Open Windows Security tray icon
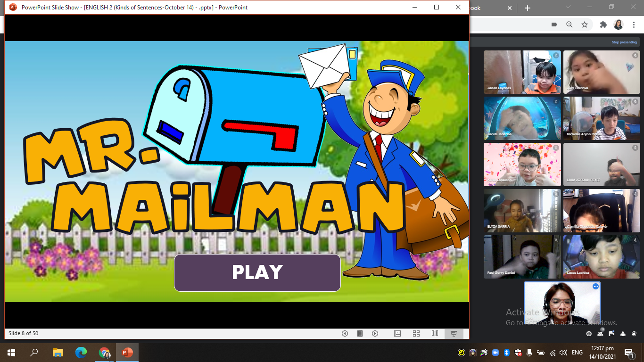644x362 pixels. tap(518, 353)
